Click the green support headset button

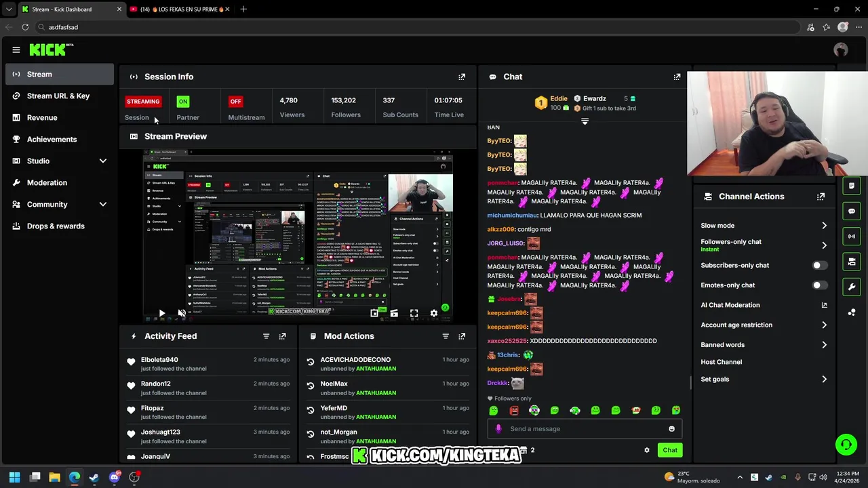(846, 445)
